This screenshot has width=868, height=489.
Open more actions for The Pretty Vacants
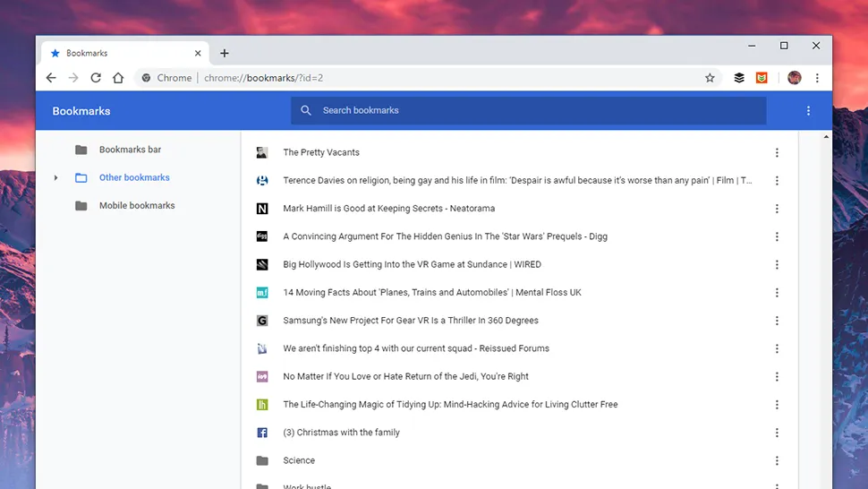(777, 153)
